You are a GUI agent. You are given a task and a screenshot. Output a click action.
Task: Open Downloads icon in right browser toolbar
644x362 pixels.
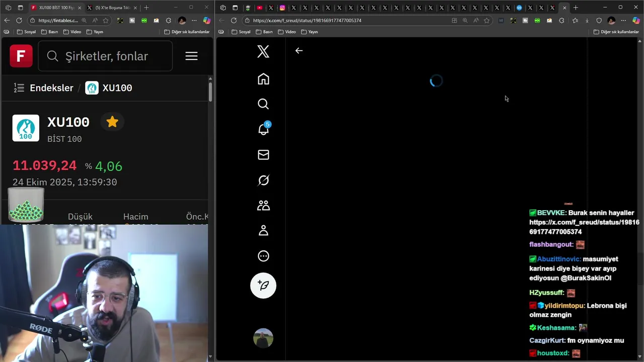coord(587,21)
